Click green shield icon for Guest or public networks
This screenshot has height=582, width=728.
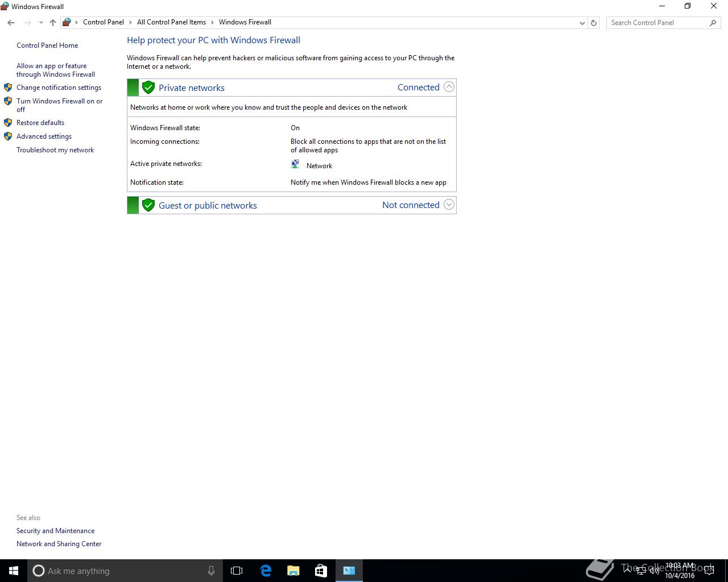[x=148, y=205]
